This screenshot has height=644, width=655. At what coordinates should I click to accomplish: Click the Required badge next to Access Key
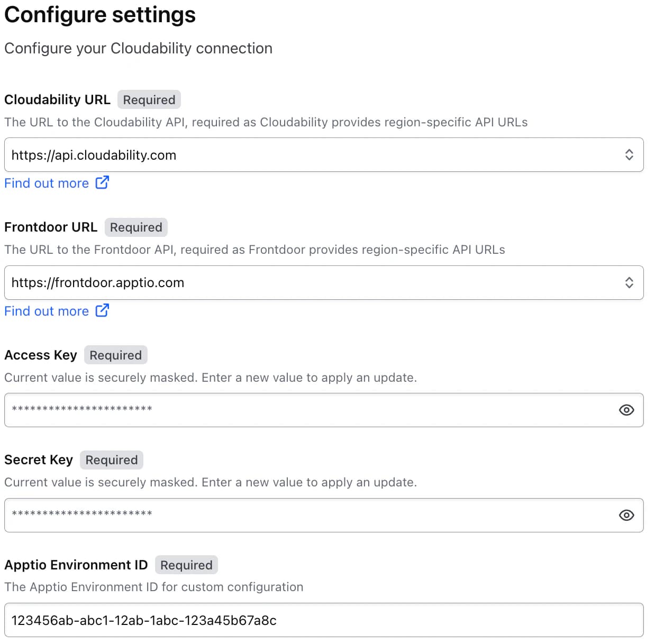coord(116,355)
